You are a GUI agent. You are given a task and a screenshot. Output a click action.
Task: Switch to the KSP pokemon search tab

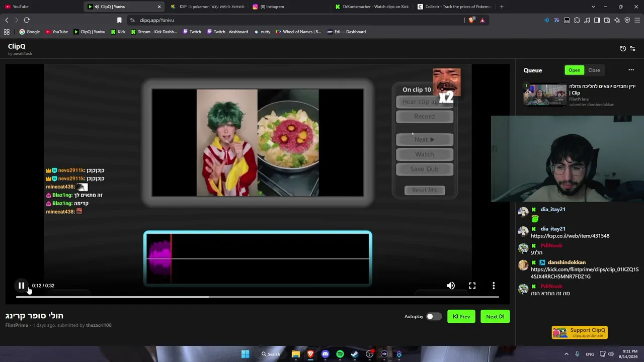[208, 7]
